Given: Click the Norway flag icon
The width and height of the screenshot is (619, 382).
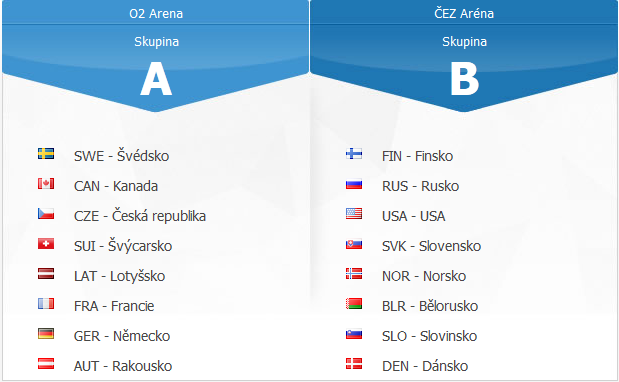Looking at the screenshot, I should click(x=354, y=273).
